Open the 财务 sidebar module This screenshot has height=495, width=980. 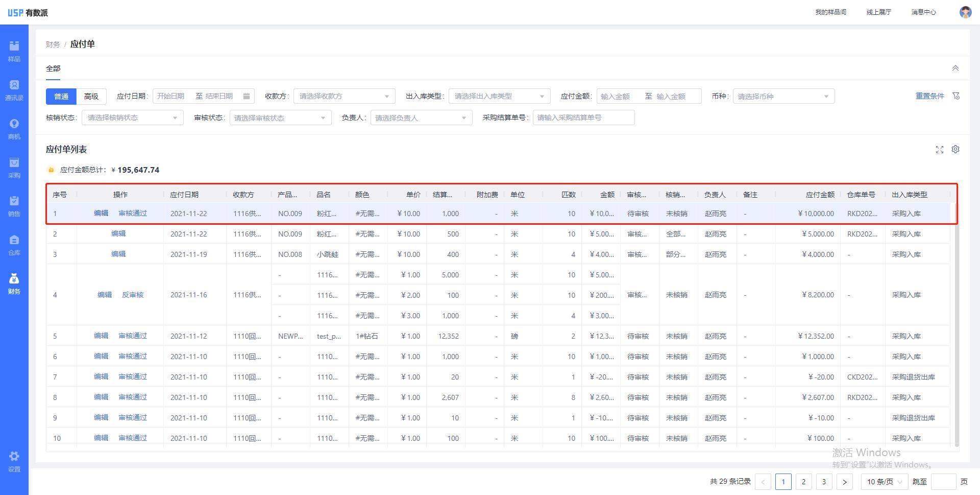(14, 284)
